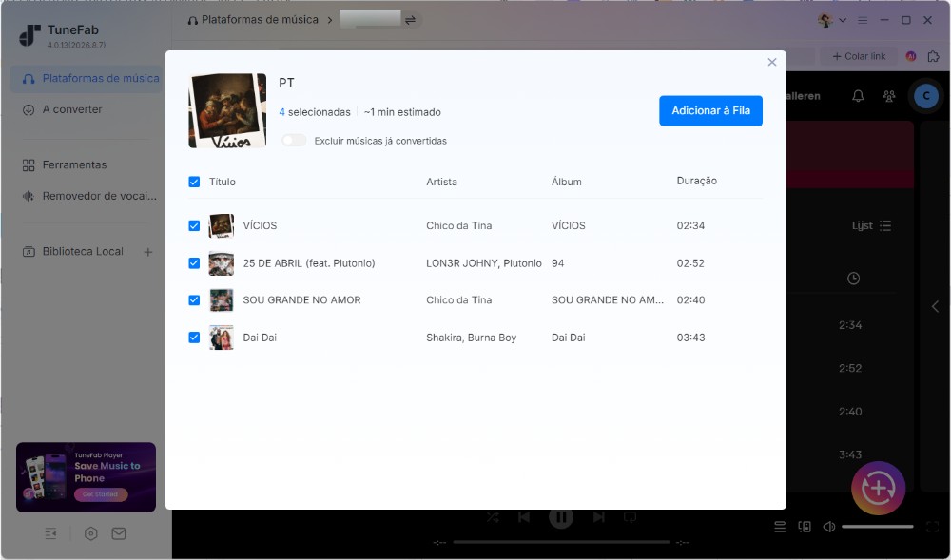Viewport: 951px width, 560px height.
Task: Open settings hexagon icon in sidebar
Action: click(x=91, y=533)
